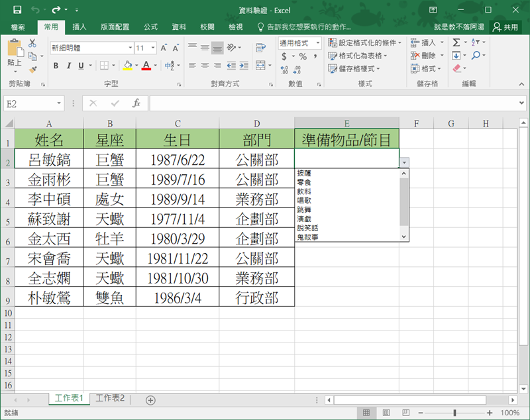Toggle bold formatting
This screenshot has height=420, width=530.
pyautogui.click(x=56, y=66)
